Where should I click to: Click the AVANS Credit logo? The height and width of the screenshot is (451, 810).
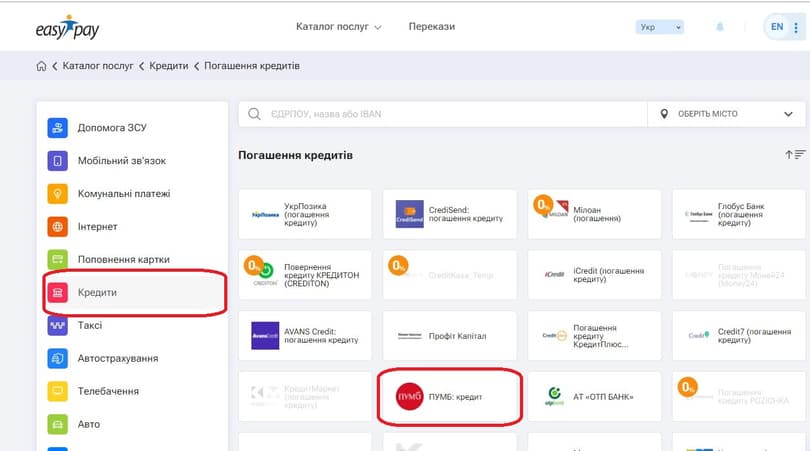click(x=265, y=335)
